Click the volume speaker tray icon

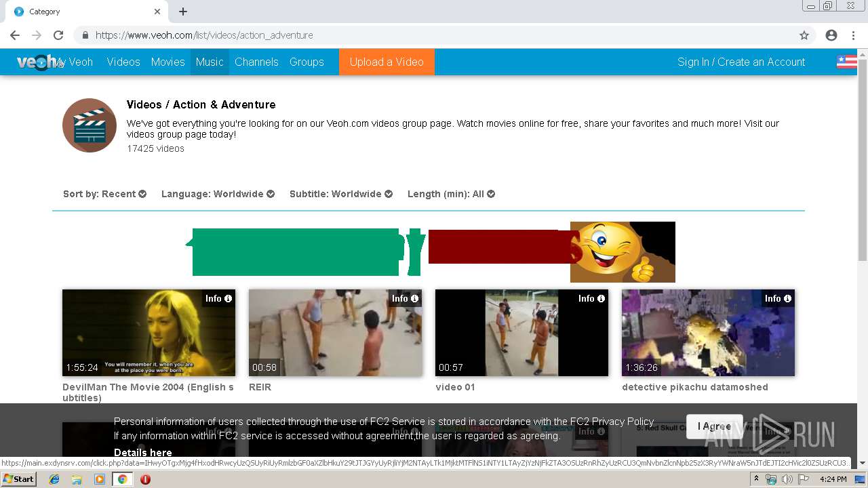pyautogui.click(x=787, y=479)
